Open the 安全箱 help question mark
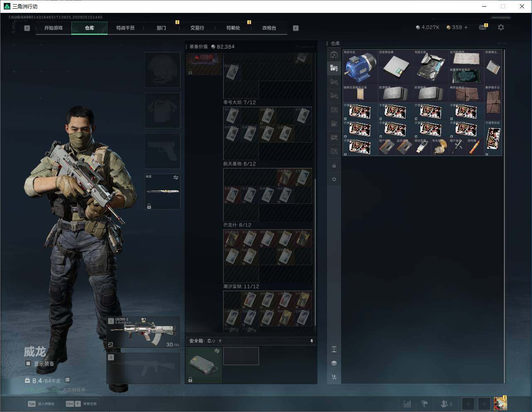The height and width of the screenshot is (412, 532). pyautogui.click(x=220, y=341)
